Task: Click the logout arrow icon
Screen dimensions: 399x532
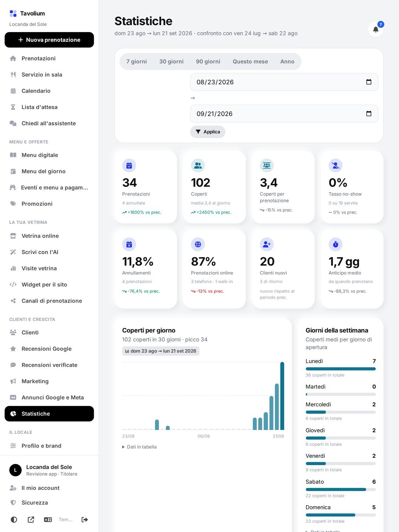Action: coord(85,519)
